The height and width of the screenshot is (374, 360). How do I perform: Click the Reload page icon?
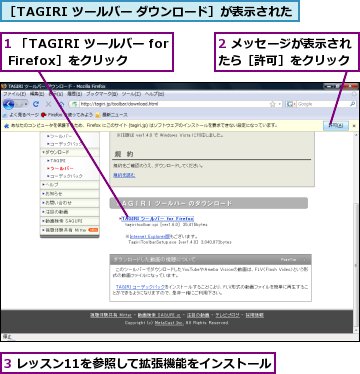(36, 104)
